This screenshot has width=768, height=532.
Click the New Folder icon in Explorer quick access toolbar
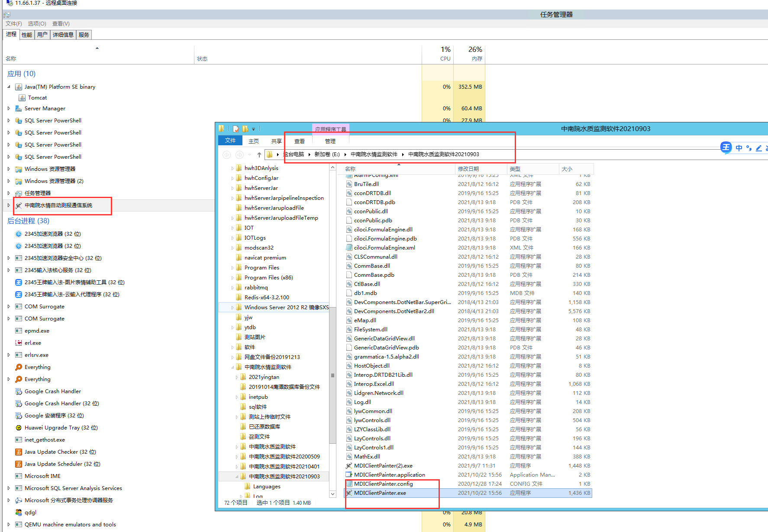[x=245, y=129]
